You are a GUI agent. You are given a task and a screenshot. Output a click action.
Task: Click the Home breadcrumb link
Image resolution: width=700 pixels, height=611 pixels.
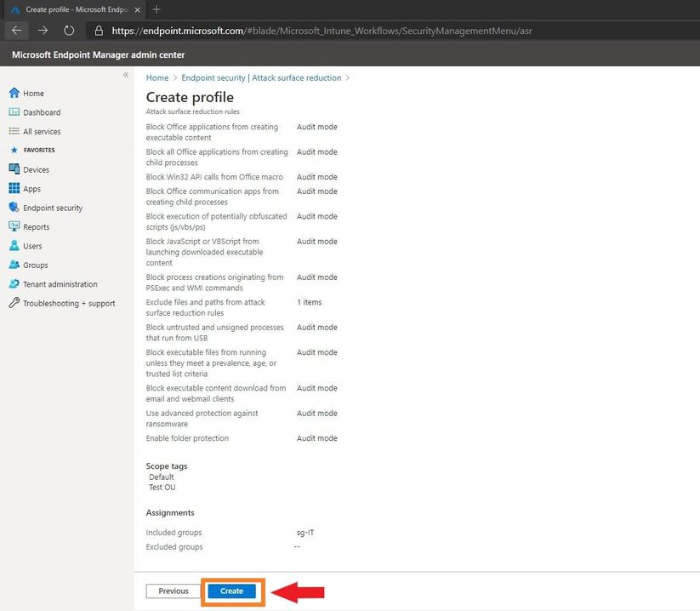coord(157,77)
